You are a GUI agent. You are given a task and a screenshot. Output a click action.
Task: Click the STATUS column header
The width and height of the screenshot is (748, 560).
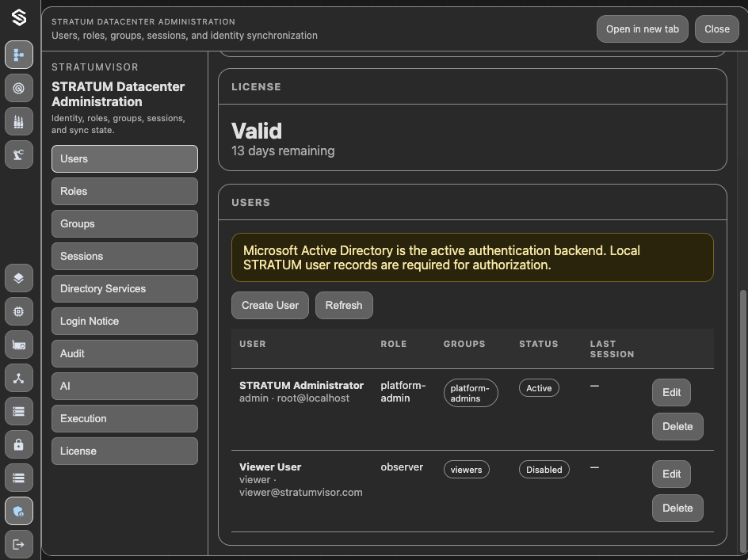(x=539, y=344)
